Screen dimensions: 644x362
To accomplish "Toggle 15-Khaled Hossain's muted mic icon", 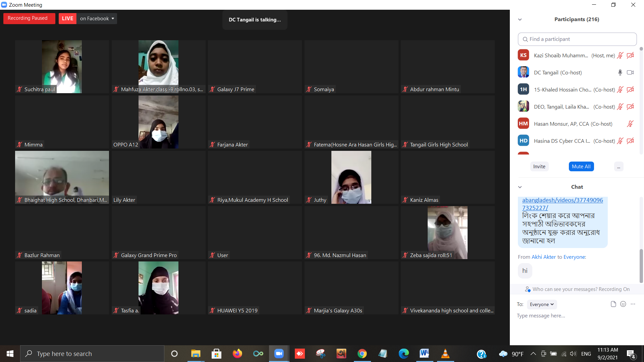I will tap(620, 89).
